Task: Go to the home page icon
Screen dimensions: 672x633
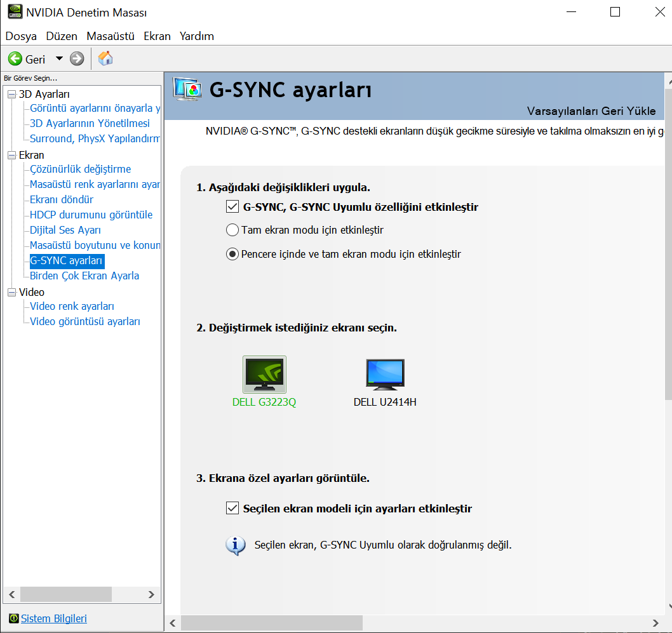Action: click(105, 58)
